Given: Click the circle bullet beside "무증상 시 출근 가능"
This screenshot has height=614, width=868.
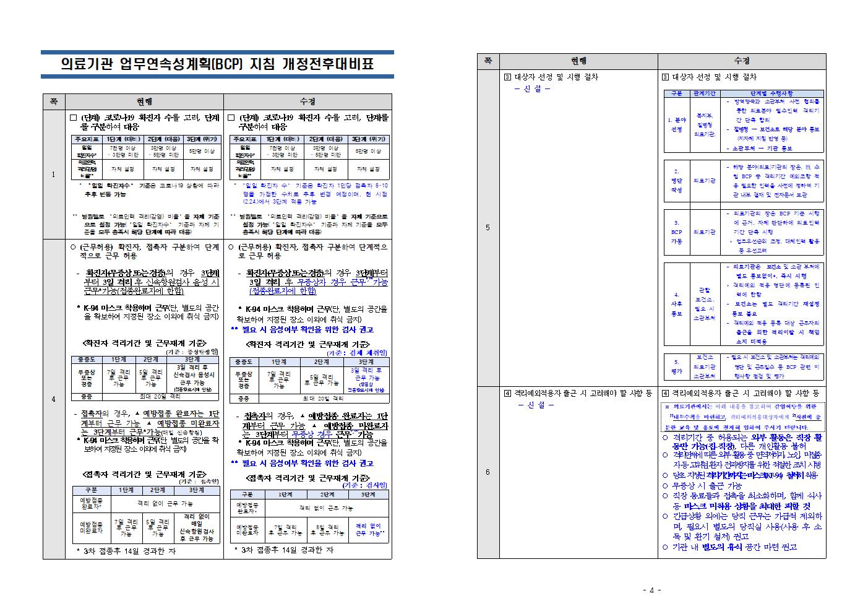Looking at the screenshot, I should click(x=665, y=486).
